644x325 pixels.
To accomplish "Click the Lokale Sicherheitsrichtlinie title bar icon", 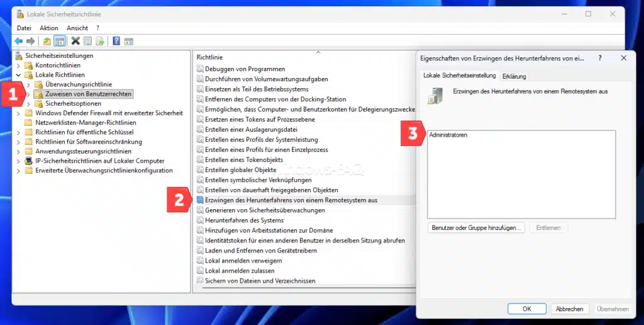I will tap(21, 14).
